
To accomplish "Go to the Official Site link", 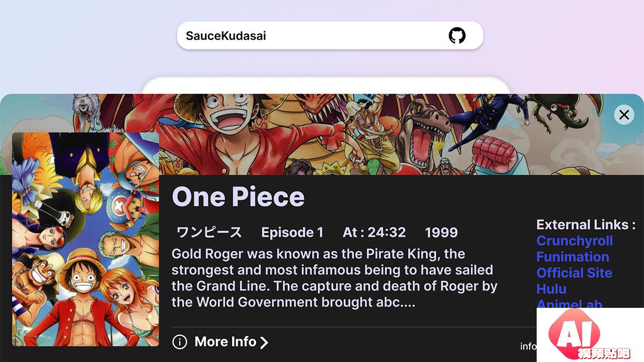I will (574, 273).
